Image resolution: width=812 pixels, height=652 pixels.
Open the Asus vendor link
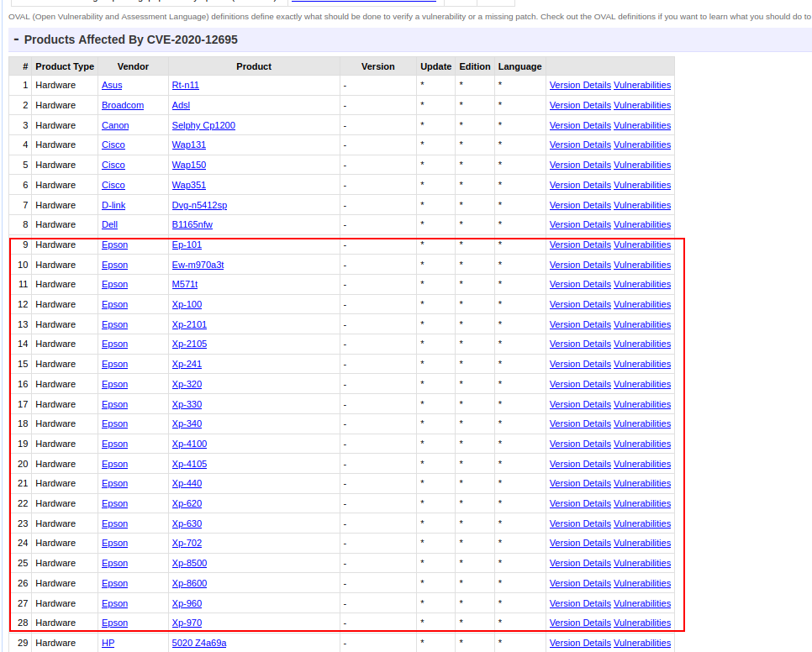[x=112, y=86]
